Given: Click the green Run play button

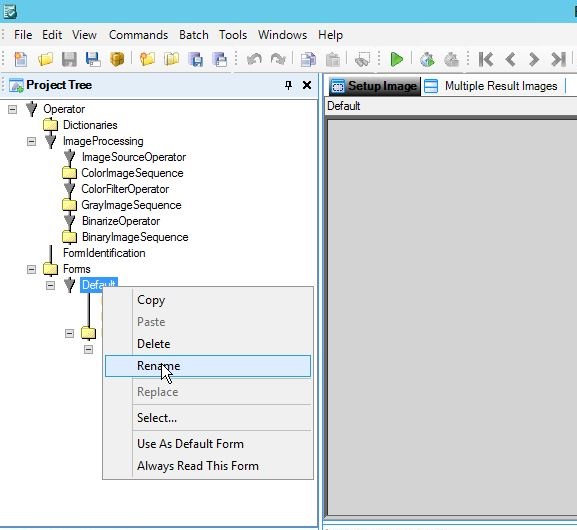Looking at the screenshot, I should (x=396, y=59).
